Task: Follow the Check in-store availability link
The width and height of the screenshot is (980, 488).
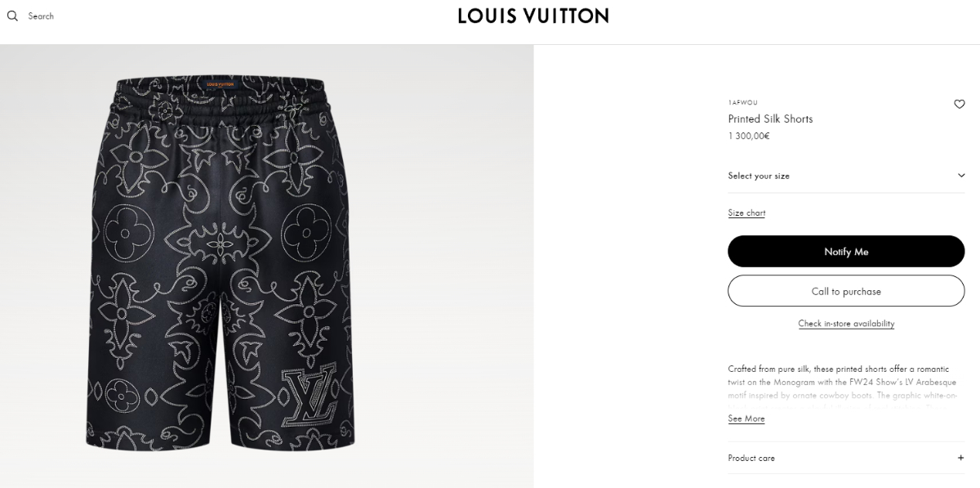Action: [x=846, y=324]
